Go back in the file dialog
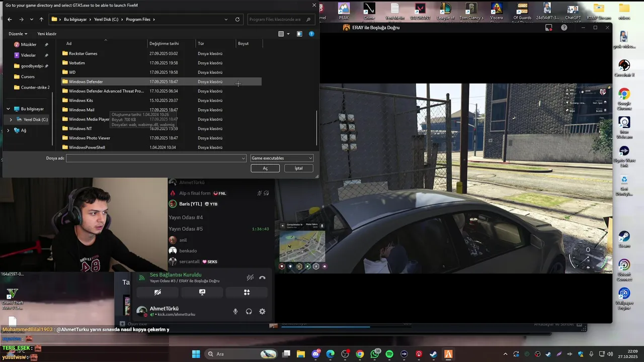Viewport: 644px width, 362px height. click(x=10, y=20)
